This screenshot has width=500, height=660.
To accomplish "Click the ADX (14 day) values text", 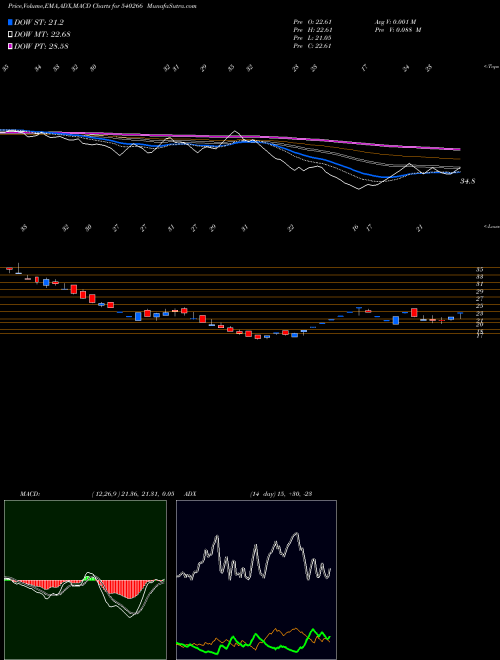I will (280, 494).
